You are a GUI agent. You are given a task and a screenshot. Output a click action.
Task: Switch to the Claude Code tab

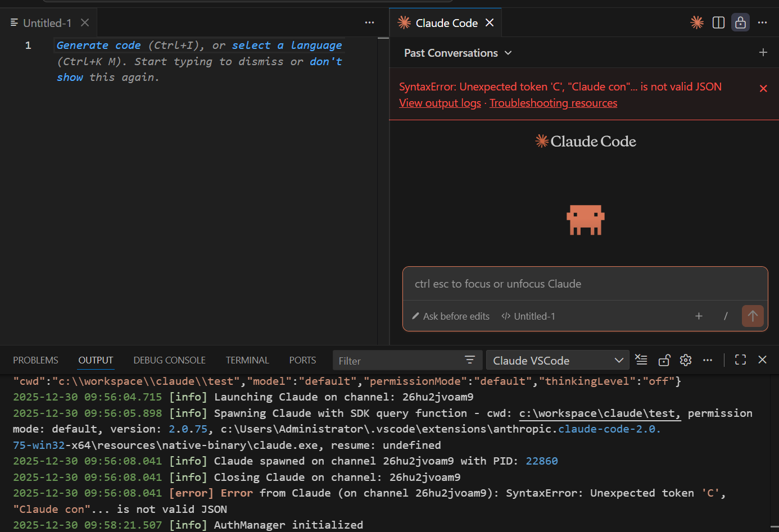(x=446, y=23)
